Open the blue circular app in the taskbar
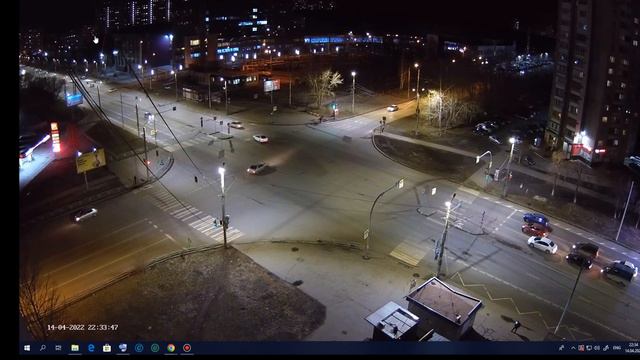 pos(139,348)
